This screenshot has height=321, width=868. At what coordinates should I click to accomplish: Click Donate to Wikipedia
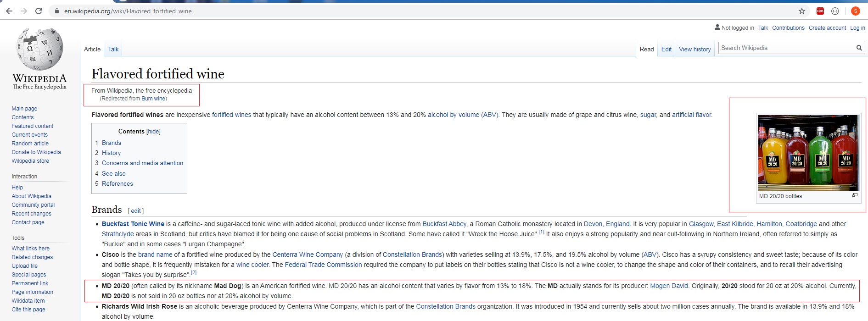36,152
